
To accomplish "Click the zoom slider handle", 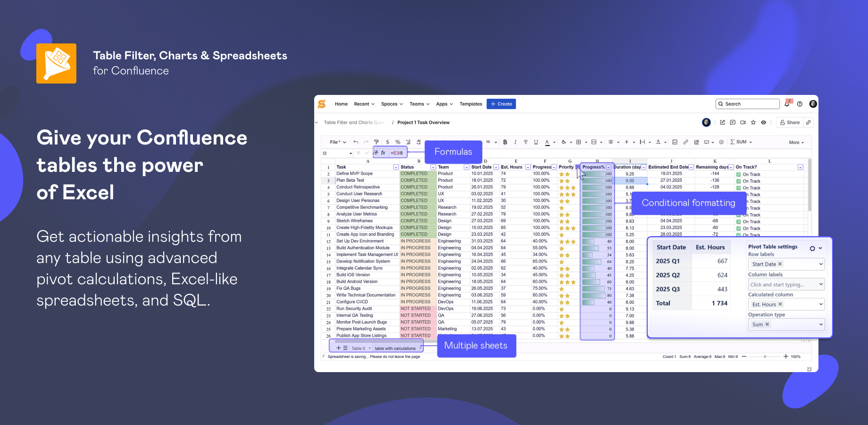I will pyautogui.click(x=765, y=357).
